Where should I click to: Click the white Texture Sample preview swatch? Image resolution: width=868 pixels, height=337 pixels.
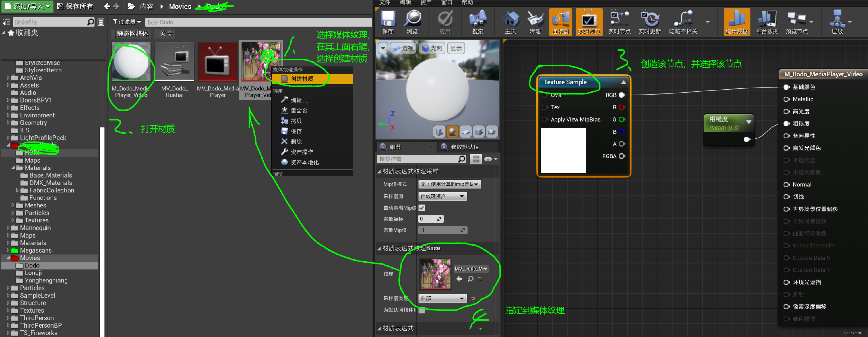coord(563,150)
